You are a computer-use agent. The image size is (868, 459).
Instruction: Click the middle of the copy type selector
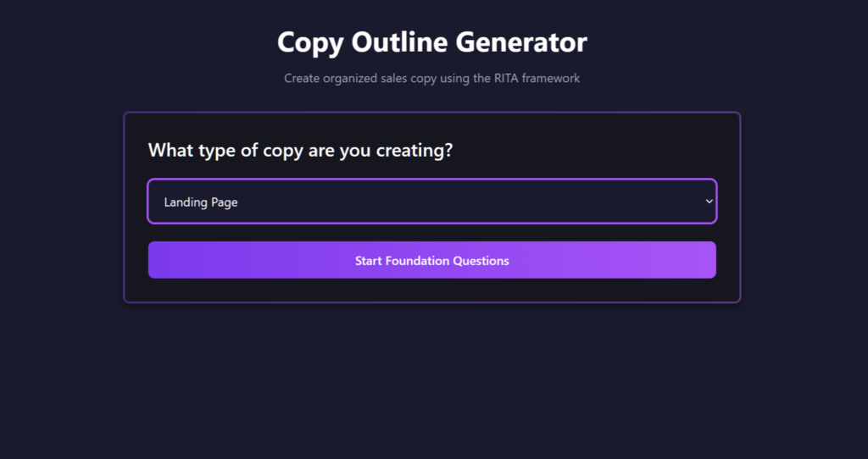tap(431, 202)
